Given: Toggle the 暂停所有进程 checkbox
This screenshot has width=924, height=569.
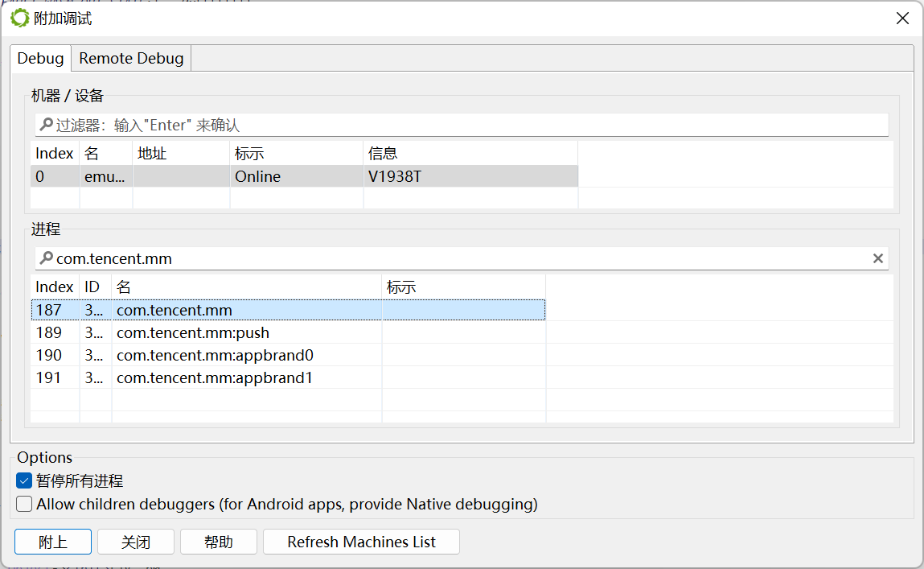Looking at the screenshot, I should pyautogui.click(x=24, y=480).
